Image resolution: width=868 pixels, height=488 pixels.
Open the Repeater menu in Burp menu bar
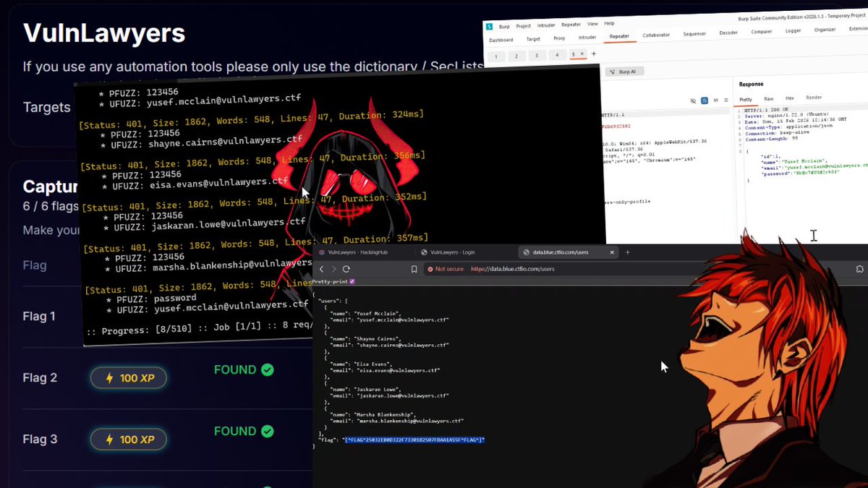(571, 25)
